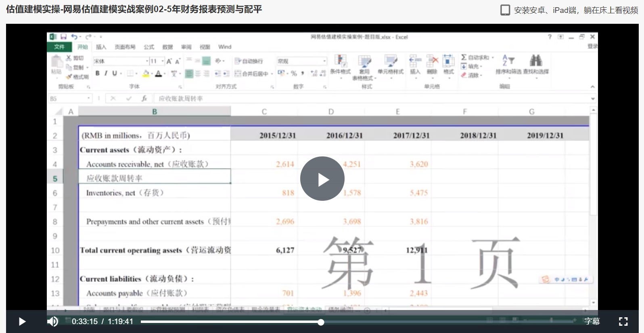Select column B header

click(x=155, y=112)
